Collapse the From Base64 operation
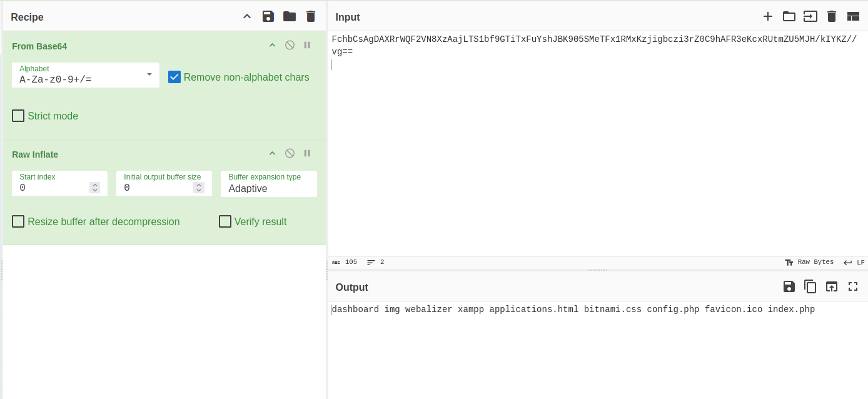 [272, 45]
